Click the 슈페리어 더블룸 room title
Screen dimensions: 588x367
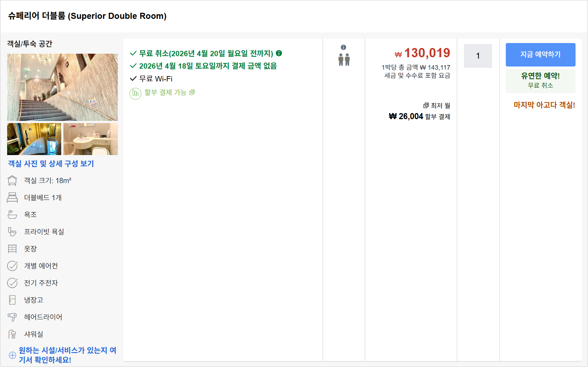coord(87,16)
